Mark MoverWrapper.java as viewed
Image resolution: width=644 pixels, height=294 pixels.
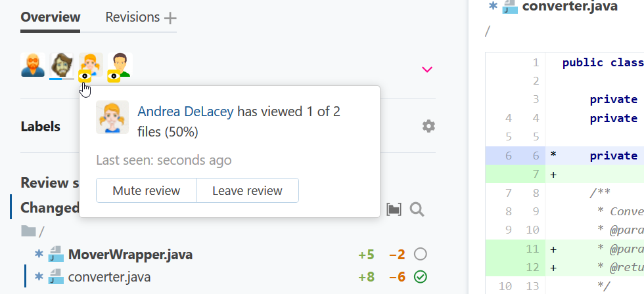(x=421, y=254)
